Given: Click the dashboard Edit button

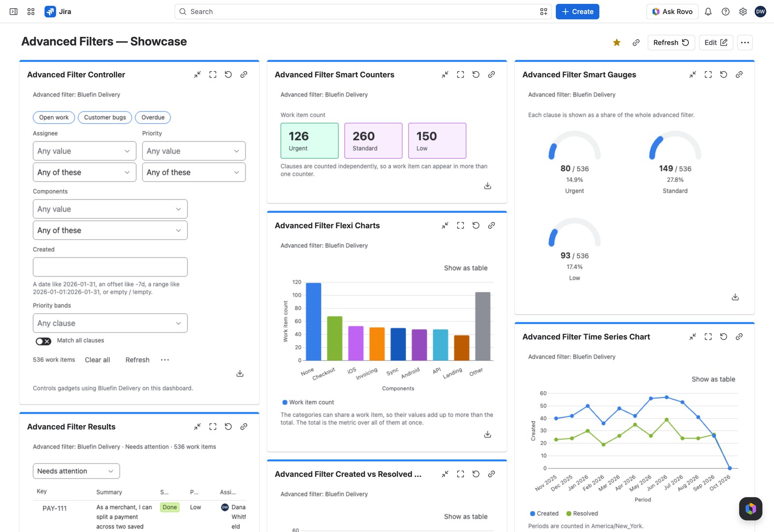Looking at the screenshot, I should tap(716, 43).
